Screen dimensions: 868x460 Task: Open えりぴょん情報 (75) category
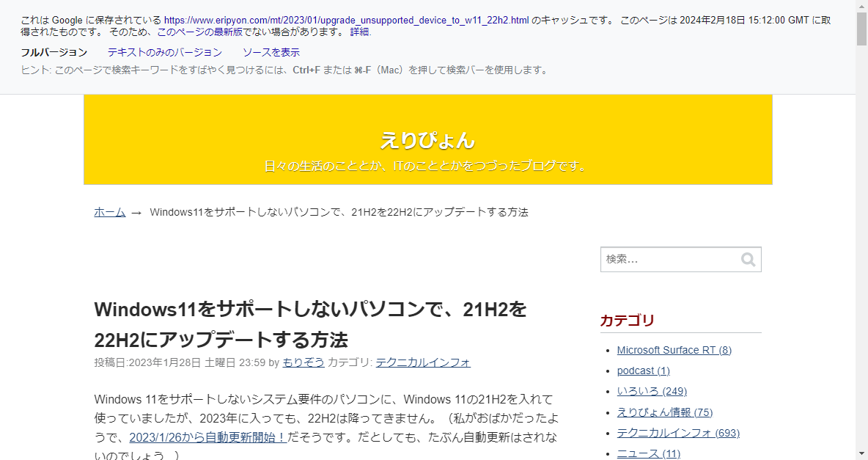tap(665, 412)
